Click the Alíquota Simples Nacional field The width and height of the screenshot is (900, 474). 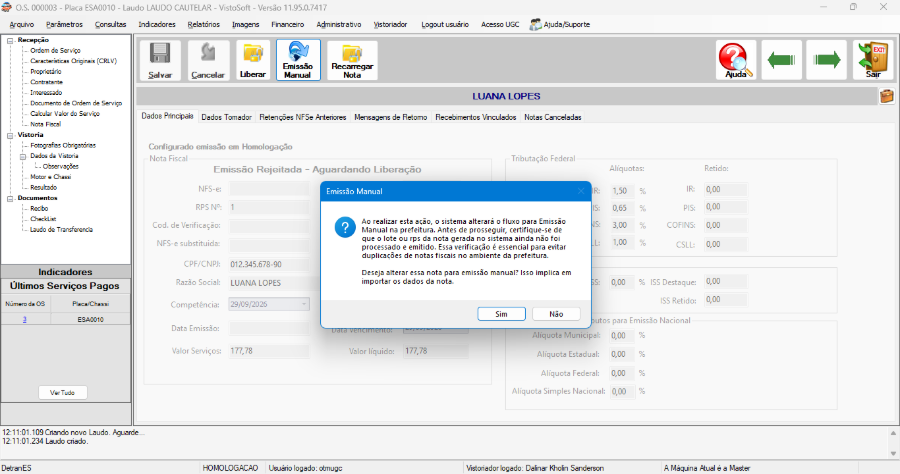pos(622,391)
